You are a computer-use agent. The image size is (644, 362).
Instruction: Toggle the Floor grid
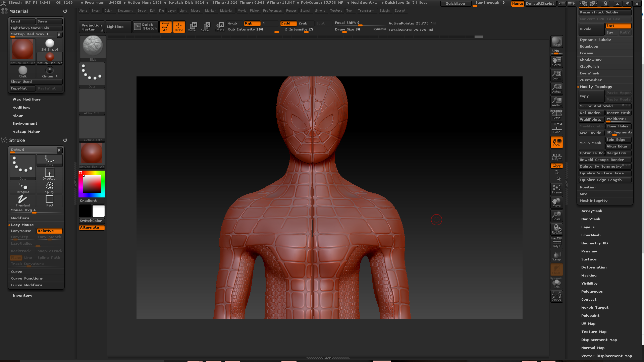click(556, 128)
